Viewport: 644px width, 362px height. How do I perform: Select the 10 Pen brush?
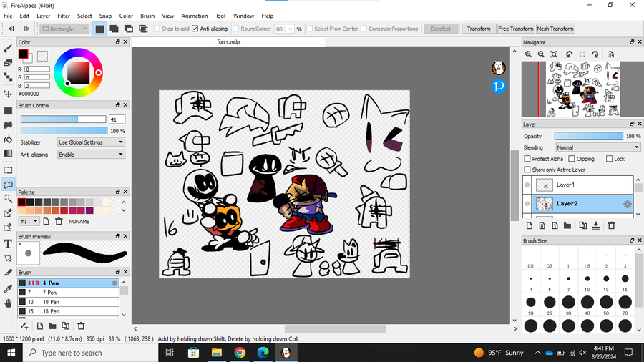68,302
